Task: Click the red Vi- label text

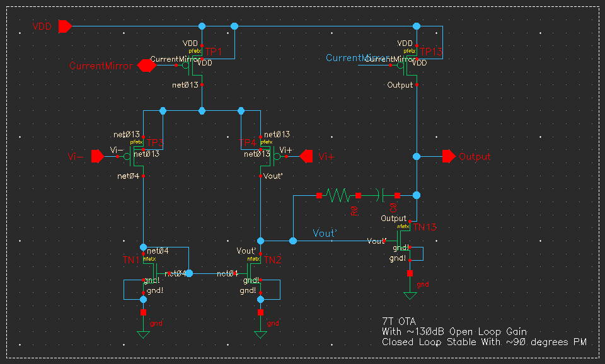Action: (x=75, y=157)
